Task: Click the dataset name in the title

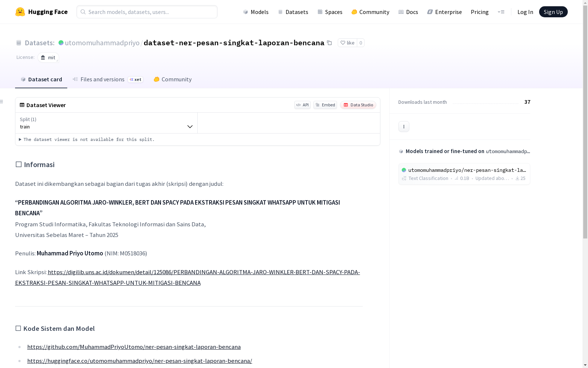Action: (x=234, y=43)
